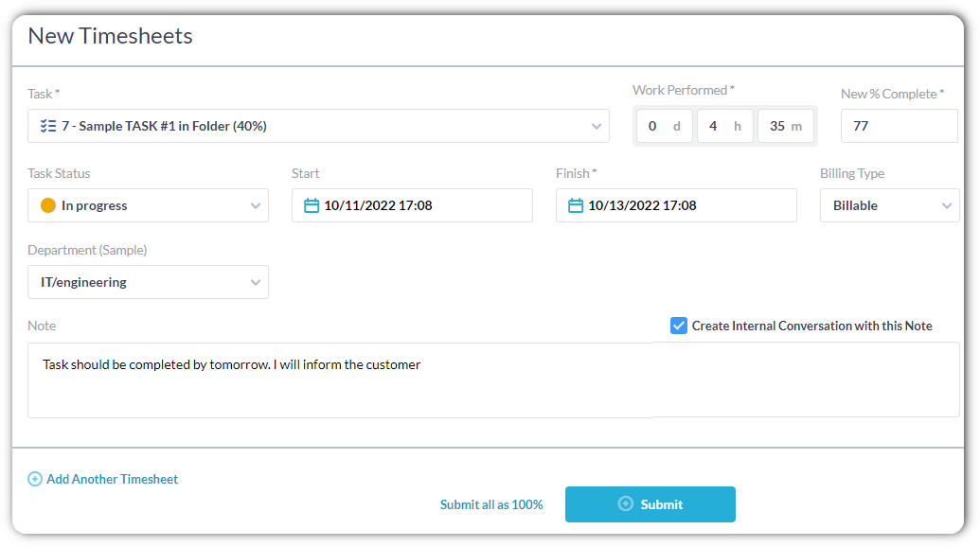The height and width of the screenshot is (547, 980).
Task: Click Submit all as 100% link
Action: (491, 504)
